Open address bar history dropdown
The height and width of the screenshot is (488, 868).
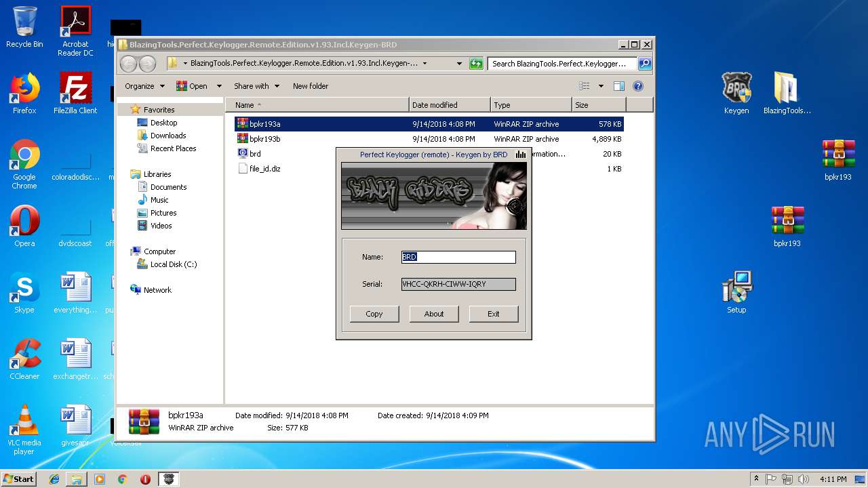(x=459, y=63)
